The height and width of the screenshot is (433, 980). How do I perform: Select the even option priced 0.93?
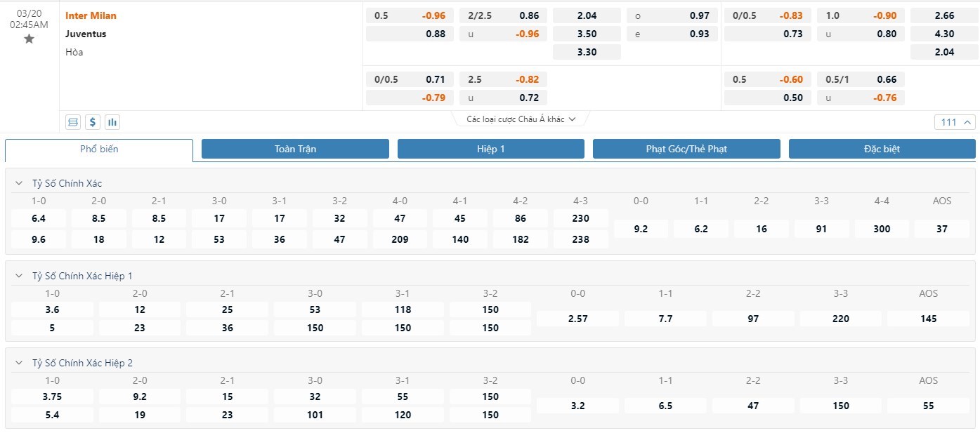[671, 34]
